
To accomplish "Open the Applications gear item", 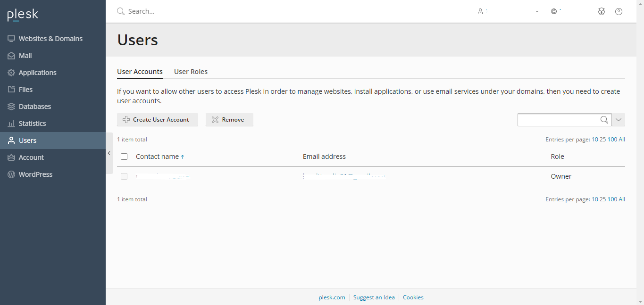I will coord(37,73).
